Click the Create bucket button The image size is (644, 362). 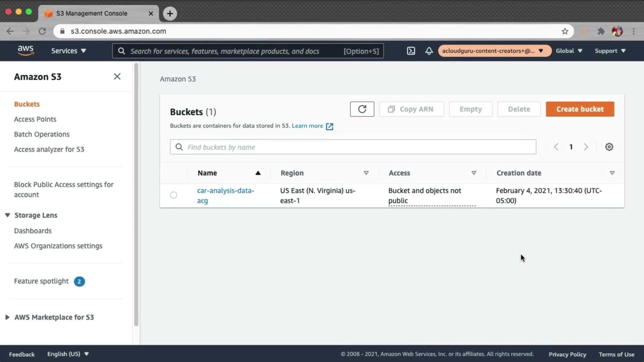pos(580,109)
